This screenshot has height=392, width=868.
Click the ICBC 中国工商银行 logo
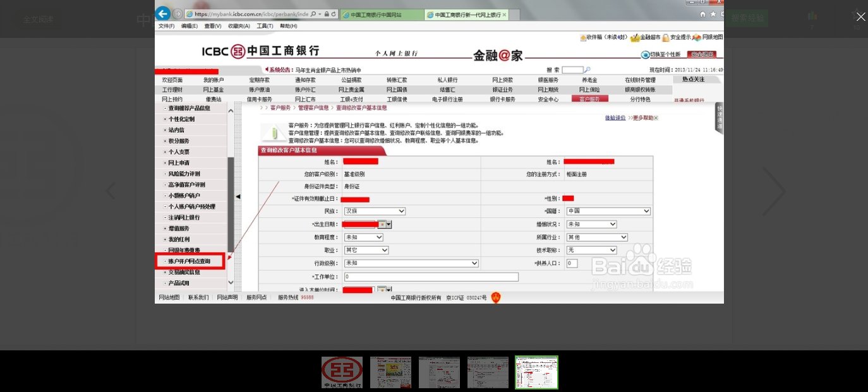point(260,50)
